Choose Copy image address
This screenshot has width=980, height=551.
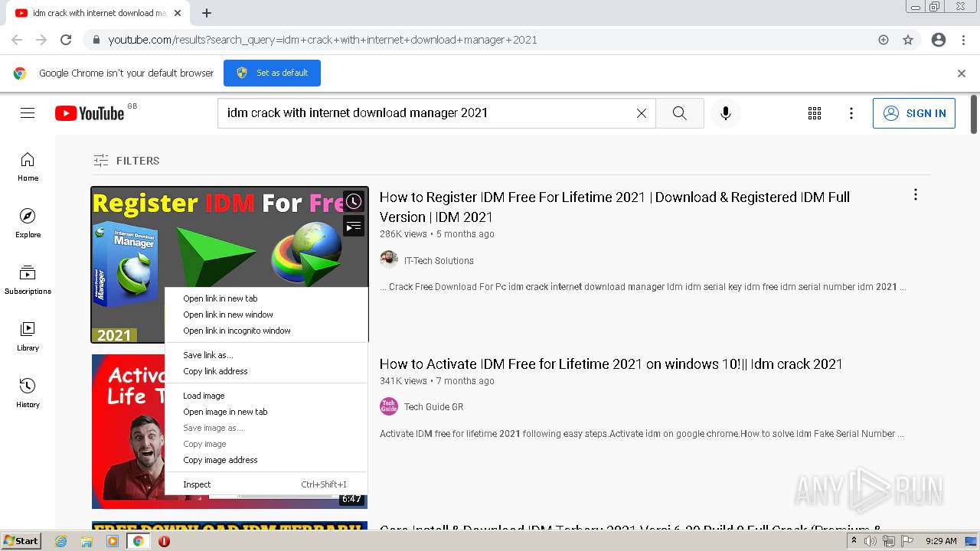coord(266,460)
